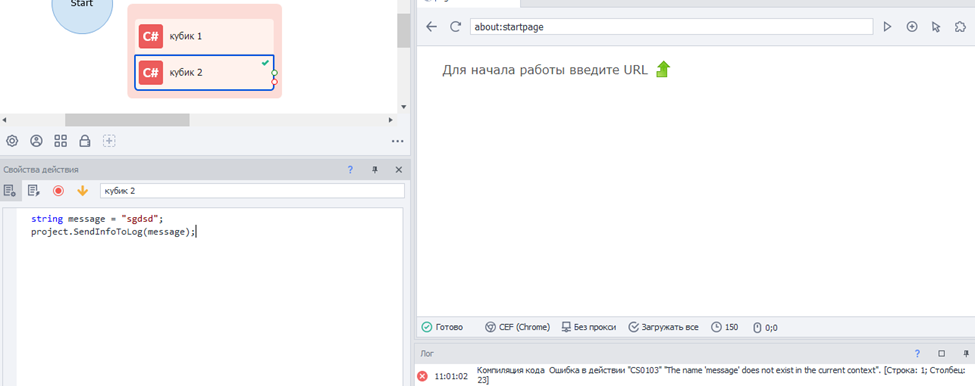The height and width of the screenshot is (386, 975).
Task: Click the orange down arrow icon
Action: [x=82, y=191]
